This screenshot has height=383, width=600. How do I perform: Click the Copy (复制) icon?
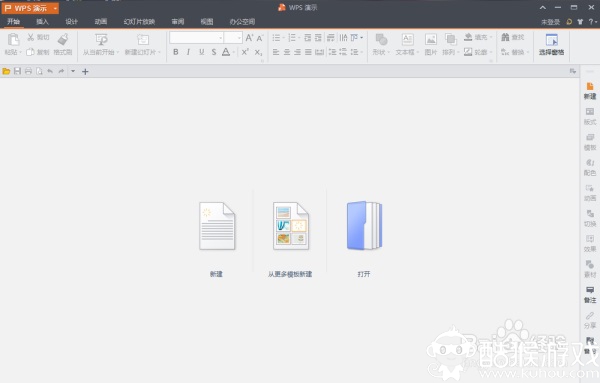tap(30, 52)
